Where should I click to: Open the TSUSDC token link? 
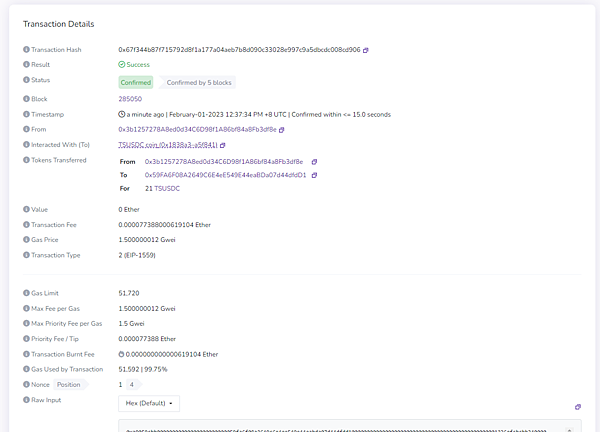coord(167,188)
